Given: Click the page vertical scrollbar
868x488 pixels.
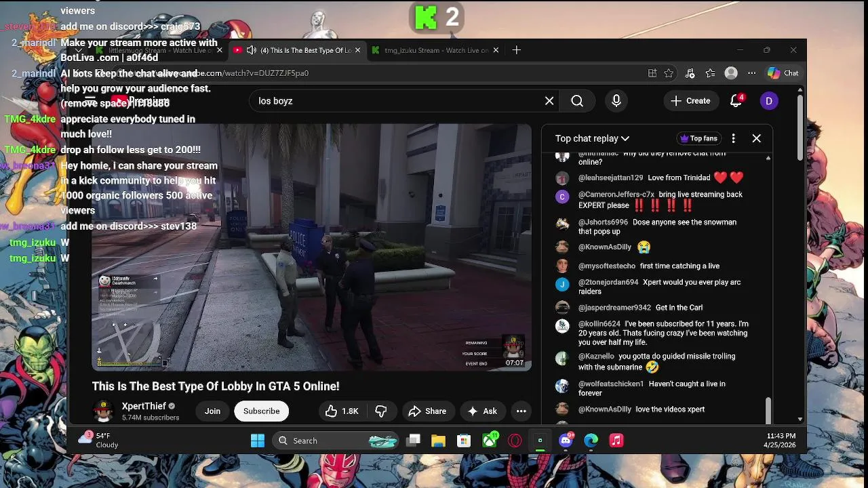Looking at the screenshot, I should [x=800, y=127].
